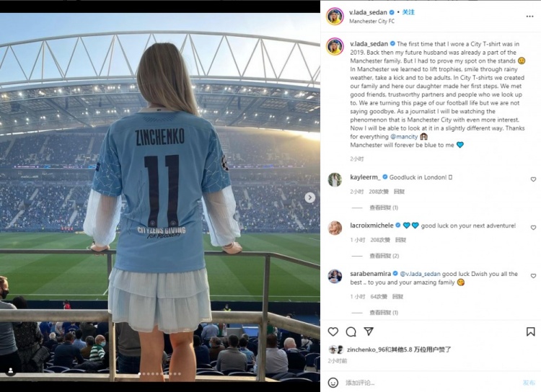Focus the add comment text field
Image resolution: width=541 pixels, height=392 pixels.
tap(431, 383)
